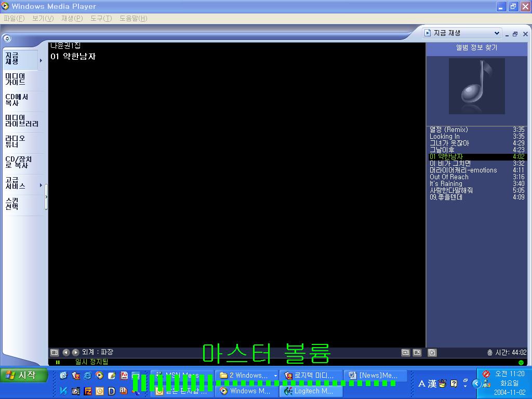This screenshot has width=532, height=399.
Task: Click the Logitech taskbar button
Action: pos(310,391)
